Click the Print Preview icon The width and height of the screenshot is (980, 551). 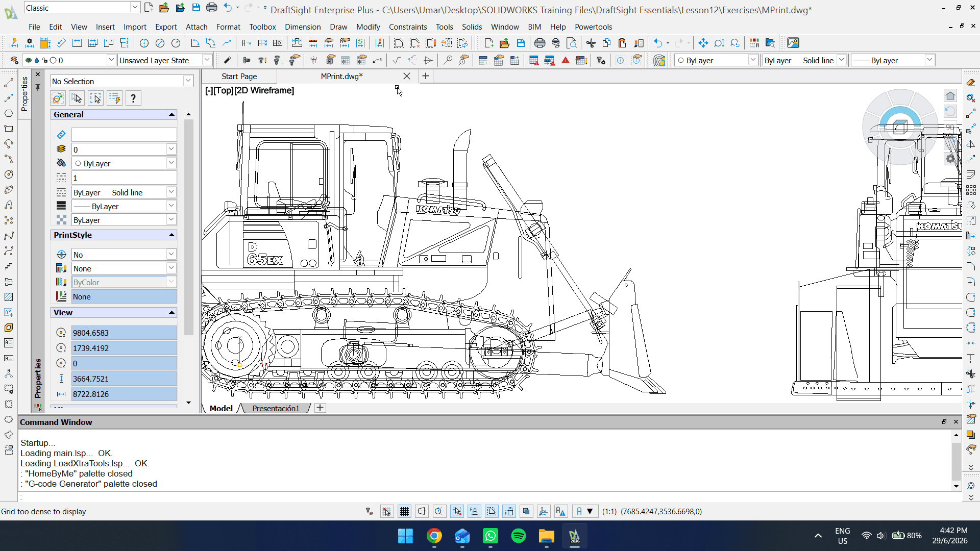click(x=572, y=43)
